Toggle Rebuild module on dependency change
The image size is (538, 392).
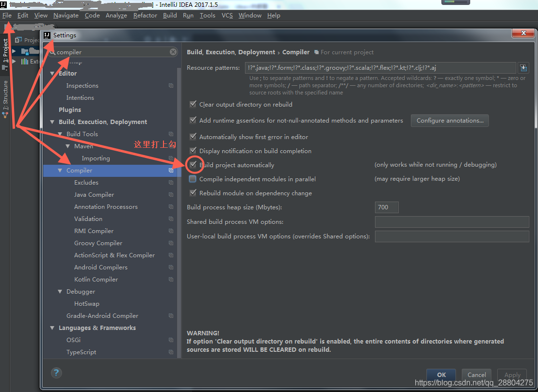(x=193, y=193)
